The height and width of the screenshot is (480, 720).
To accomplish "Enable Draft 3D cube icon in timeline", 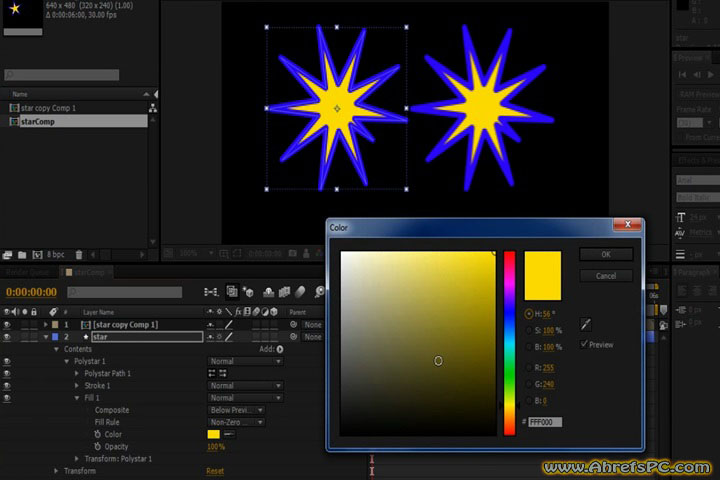I will (x=248, y=292).
